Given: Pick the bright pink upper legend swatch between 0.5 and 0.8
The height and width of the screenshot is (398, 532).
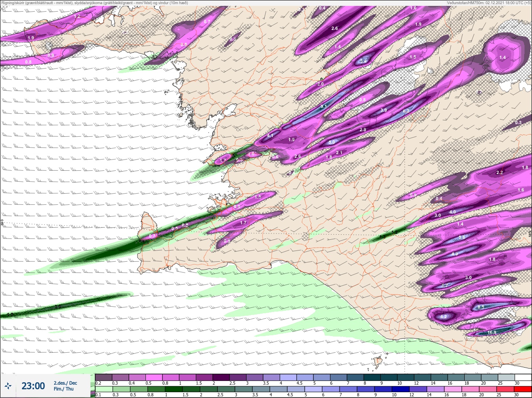Looking at the screenshot, I should pyautogui.click(x=155, y=377).
